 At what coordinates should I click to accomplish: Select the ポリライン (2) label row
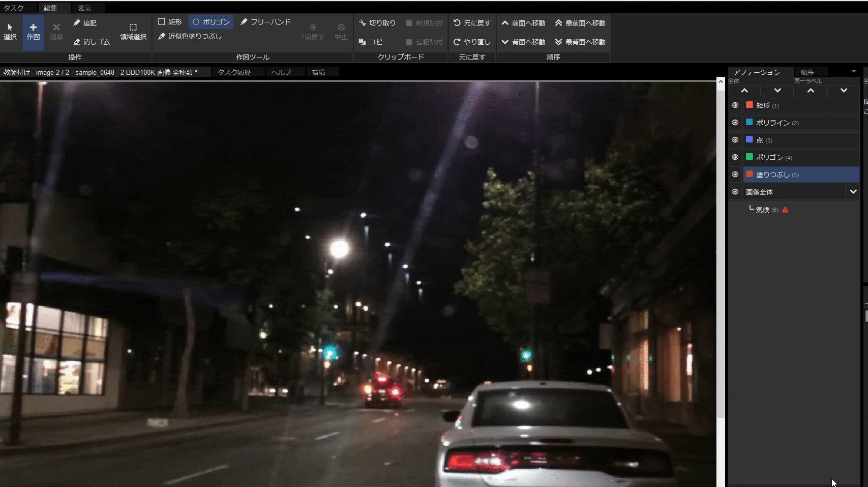click(801, 123)
